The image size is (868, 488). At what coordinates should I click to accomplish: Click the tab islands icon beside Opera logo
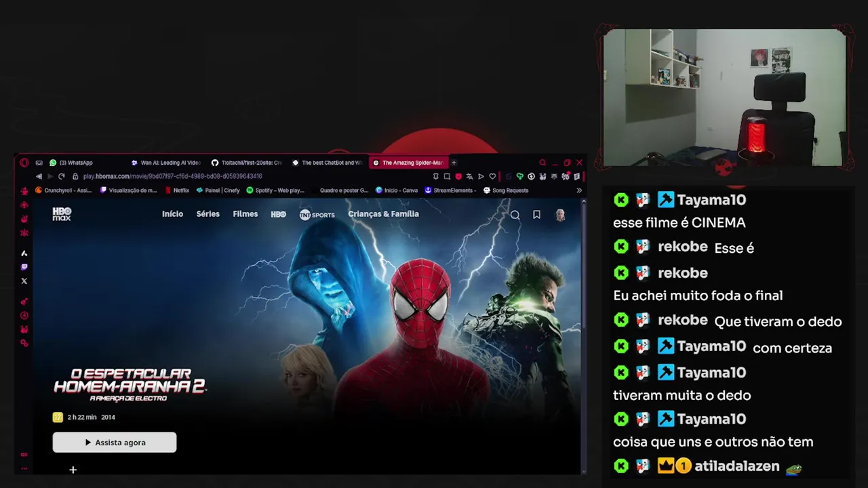(39, 163)
